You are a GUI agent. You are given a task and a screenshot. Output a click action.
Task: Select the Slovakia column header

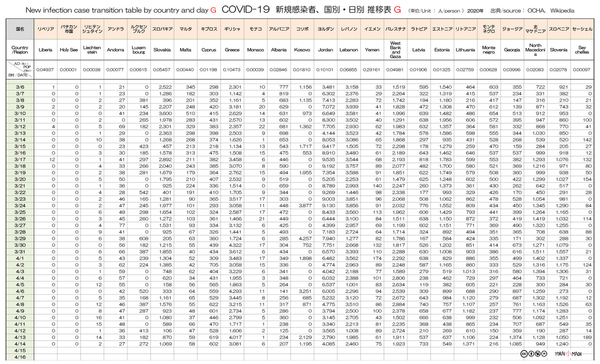tap(161, 50)
